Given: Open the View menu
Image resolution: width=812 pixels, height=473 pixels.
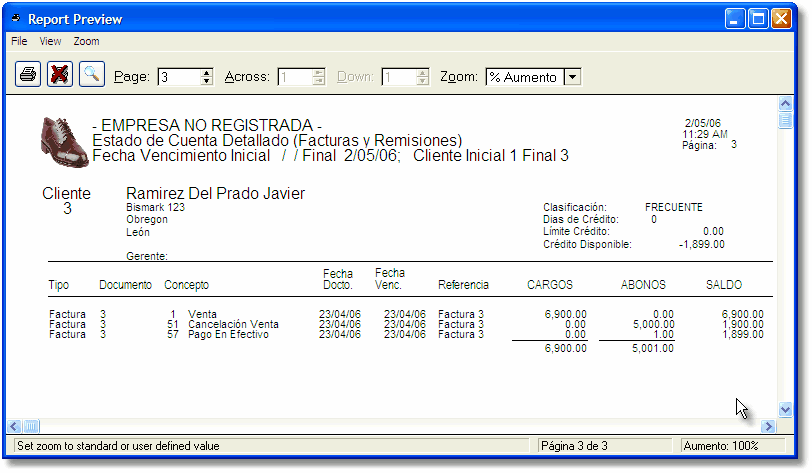Looking at the screenshot, I should tap(50, 42).
